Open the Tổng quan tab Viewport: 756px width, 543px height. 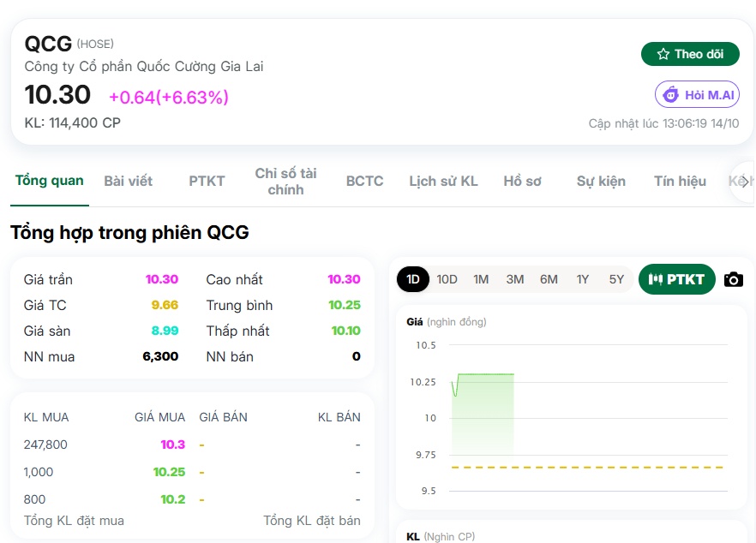point(49,181)
